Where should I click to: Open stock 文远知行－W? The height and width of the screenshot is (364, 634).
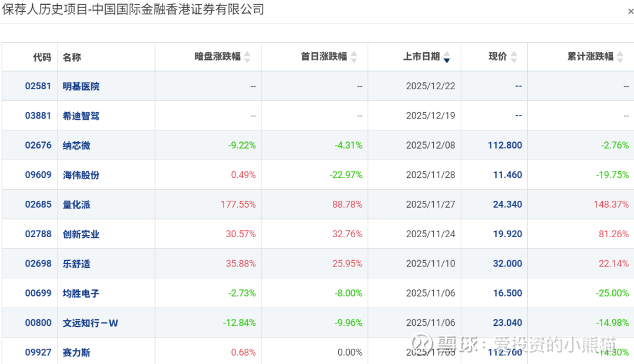tap(90, 323)
